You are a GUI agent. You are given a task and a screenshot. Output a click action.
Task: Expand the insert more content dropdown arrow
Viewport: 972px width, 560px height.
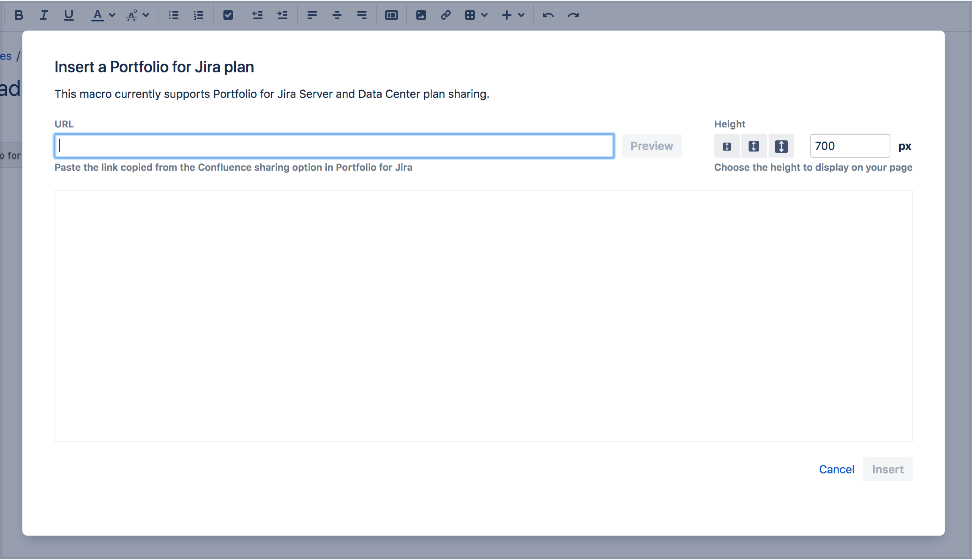tap(521, 15)
